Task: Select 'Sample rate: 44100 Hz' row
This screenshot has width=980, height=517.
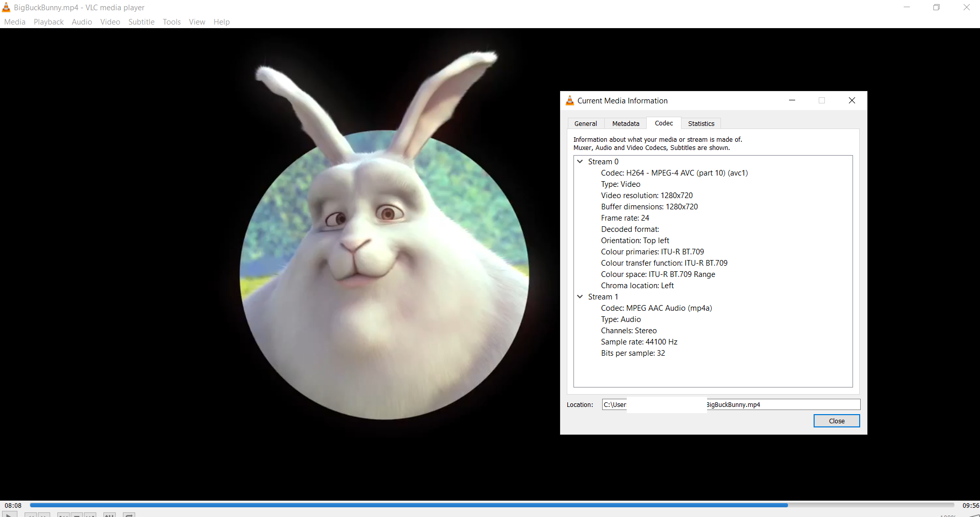Action: tap(639, 342)
